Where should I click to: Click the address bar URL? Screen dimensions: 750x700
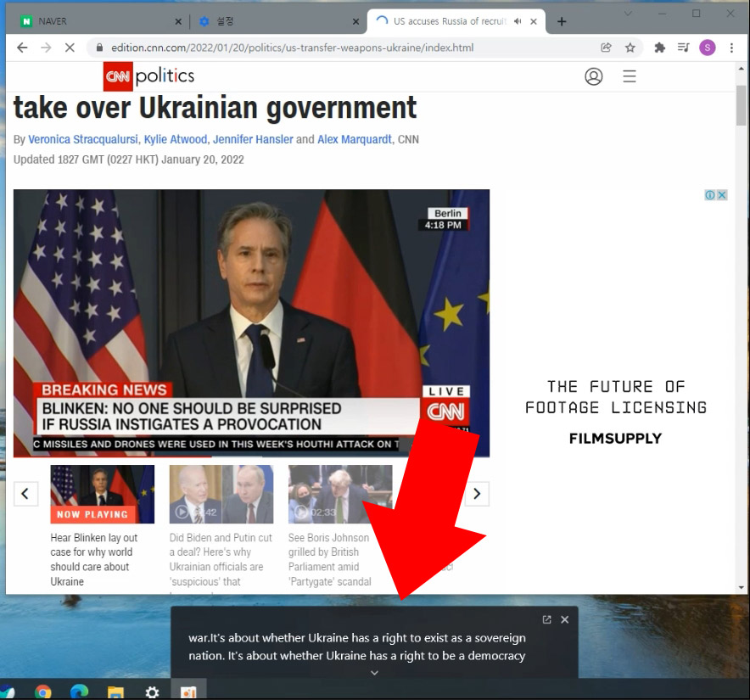pos(292,48)
